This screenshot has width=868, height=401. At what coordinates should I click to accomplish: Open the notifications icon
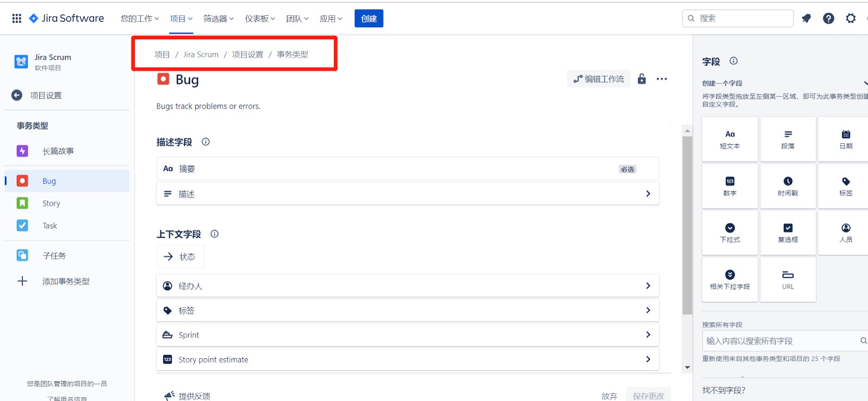click(x=806, y=18)
